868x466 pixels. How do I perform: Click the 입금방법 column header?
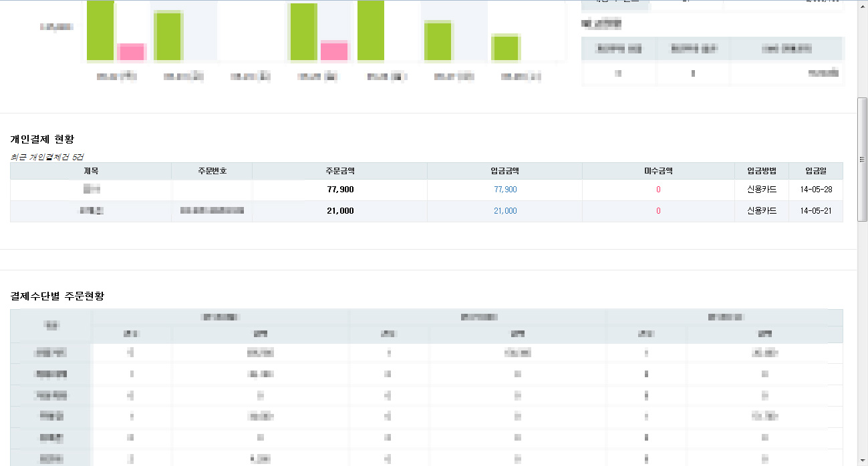[x=762, y=171]
